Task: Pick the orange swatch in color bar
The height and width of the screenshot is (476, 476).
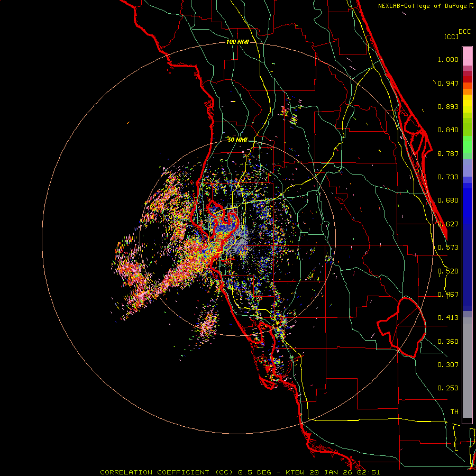Action: (x=467, y=91)
